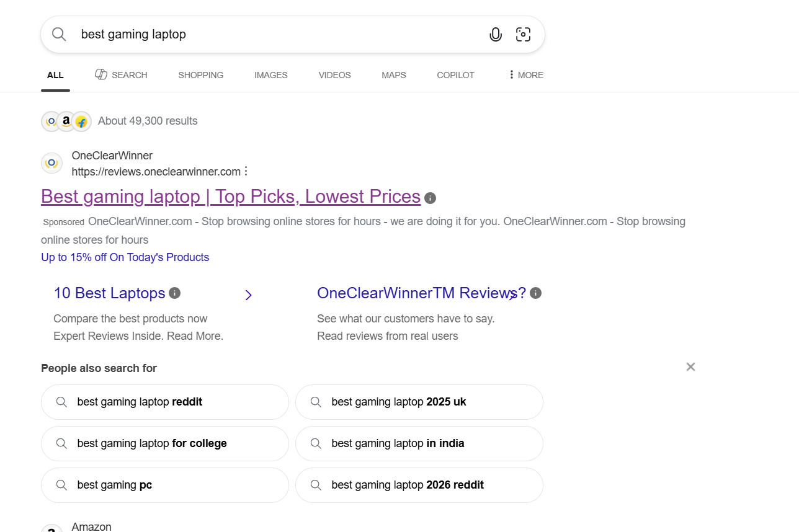Viewport: 799px width, 532px height.
Task: Click info icon beside 10 Best Laptops
Action: 175,293
